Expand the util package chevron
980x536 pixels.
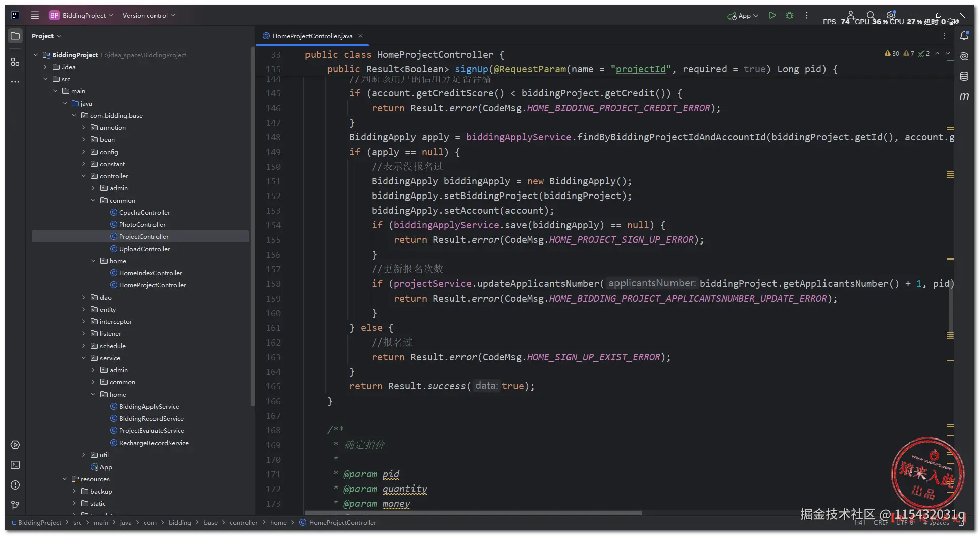click(84, 455)
